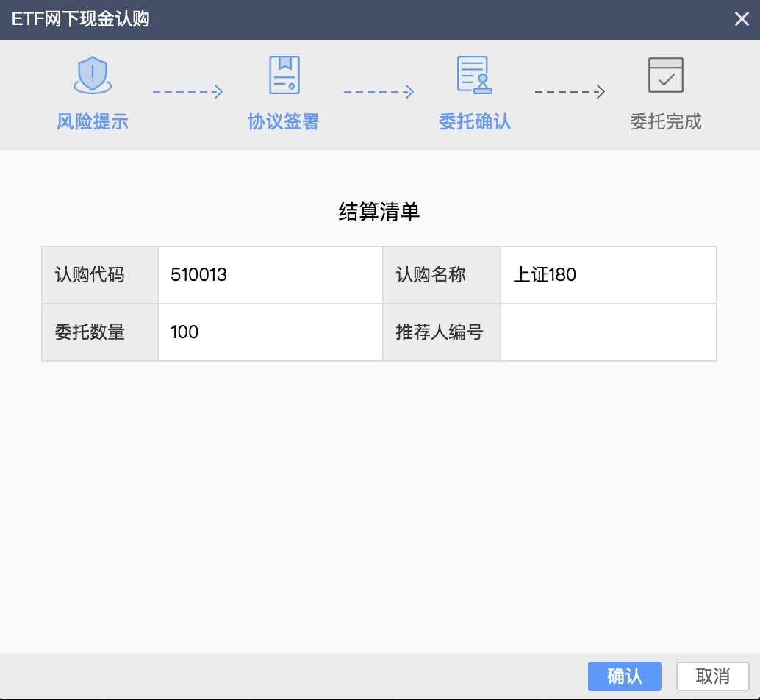This screenshot has height=700, width=760.
Task: Click the arrow between 风险提示 and 协议签署
Action: click(187, 92)
